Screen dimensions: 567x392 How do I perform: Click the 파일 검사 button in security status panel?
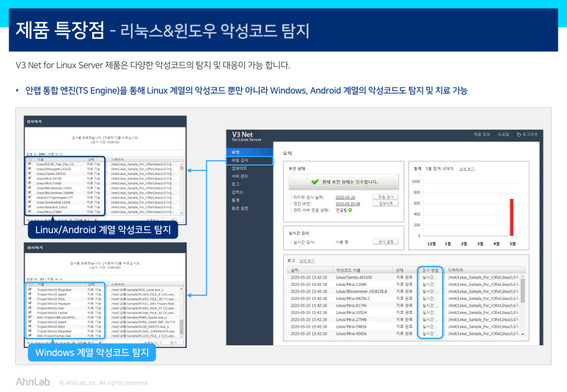pos(386,197)
